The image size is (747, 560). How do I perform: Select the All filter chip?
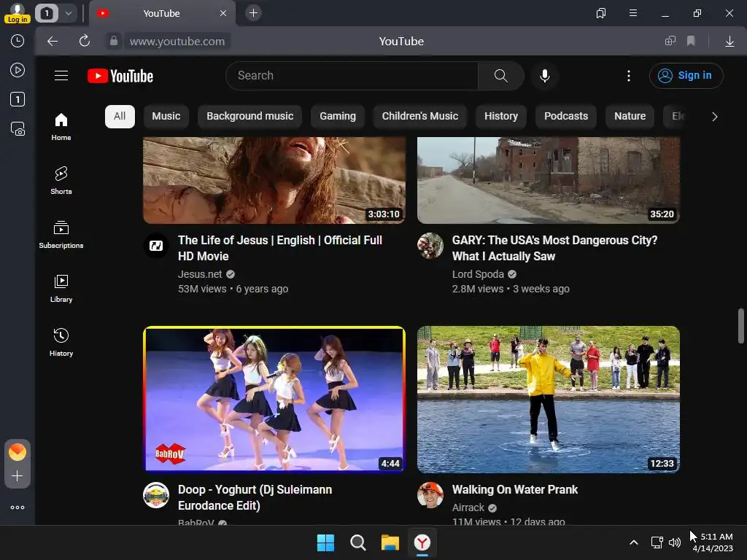pos(120,117)
